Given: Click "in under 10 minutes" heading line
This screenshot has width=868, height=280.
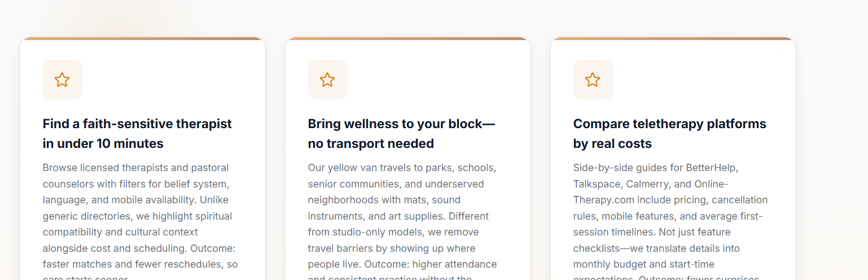Looking at the screenshot, I should tap(103, 143).
